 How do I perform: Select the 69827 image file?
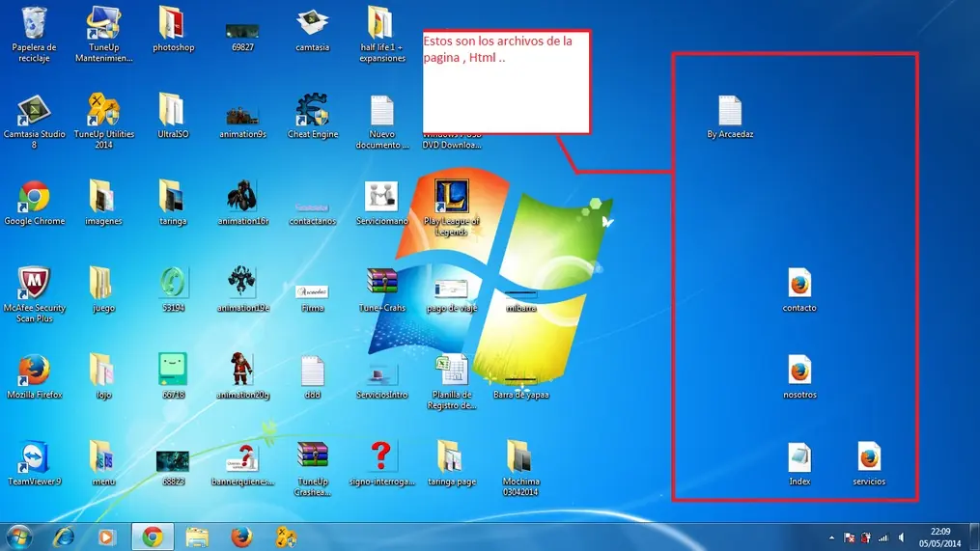(242, 31)
